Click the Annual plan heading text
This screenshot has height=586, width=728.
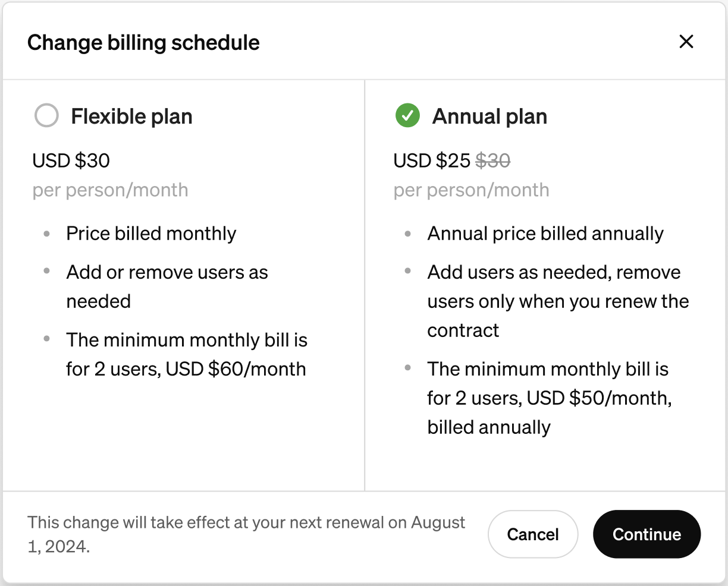click(x=490, y=116)
